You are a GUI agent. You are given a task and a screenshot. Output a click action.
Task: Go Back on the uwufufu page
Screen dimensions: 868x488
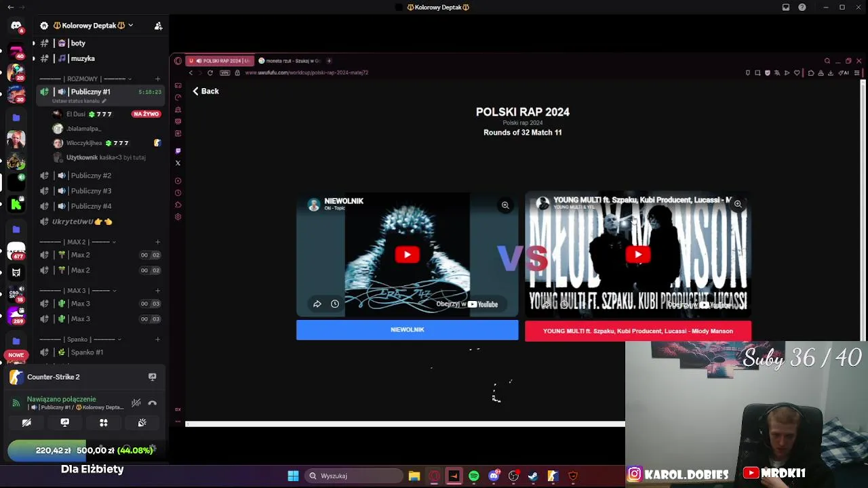[x=205, y=91]
